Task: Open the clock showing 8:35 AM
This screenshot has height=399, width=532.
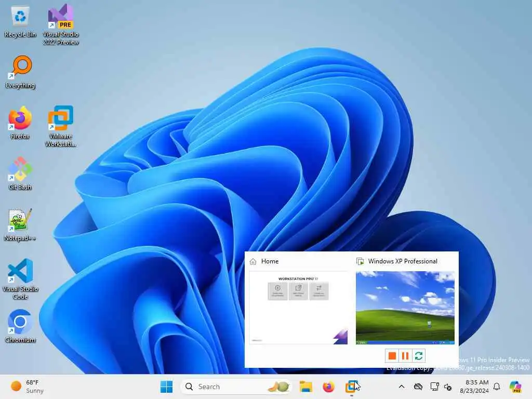Action: click(x=474, y=387)
